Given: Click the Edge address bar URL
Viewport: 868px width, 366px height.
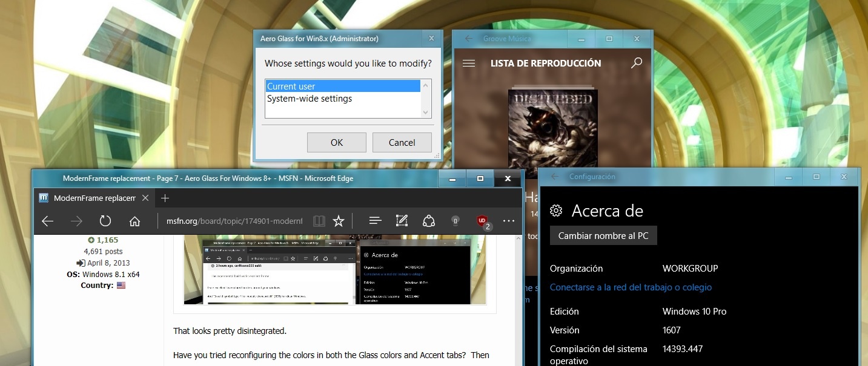Looking at the screenshot, I should [x=234, y=221].
